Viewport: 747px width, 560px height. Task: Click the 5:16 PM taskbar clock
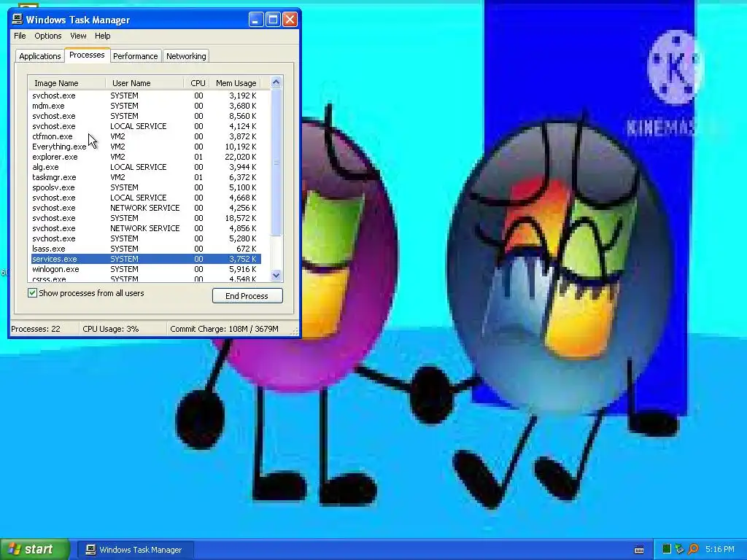point(720,549)
